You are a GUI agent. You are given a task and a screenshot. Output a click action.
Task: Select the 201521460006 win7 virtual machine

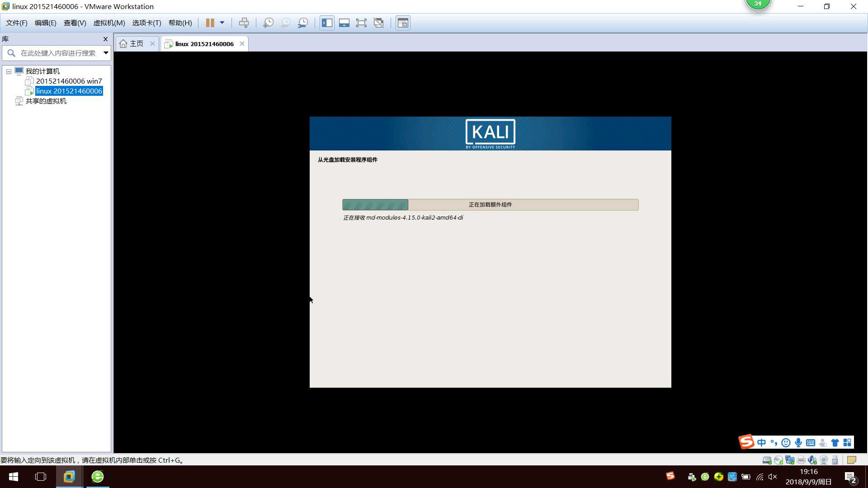click(69, 81)
